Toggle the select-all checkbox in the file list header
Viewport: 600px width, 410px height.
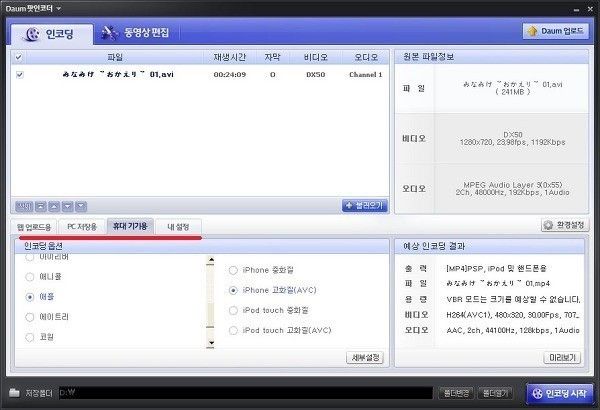[x=18, y=57]
